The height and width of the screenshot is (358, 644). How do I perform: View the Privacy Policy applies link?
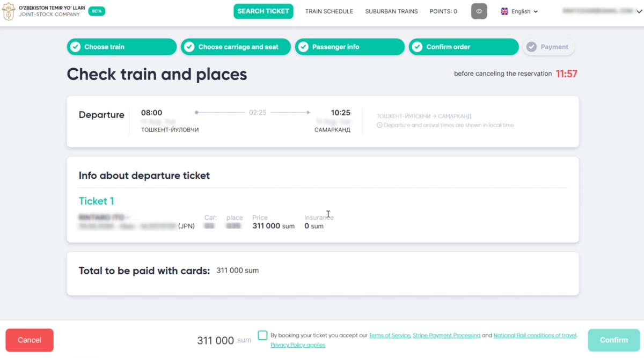(x=298, y=345)
